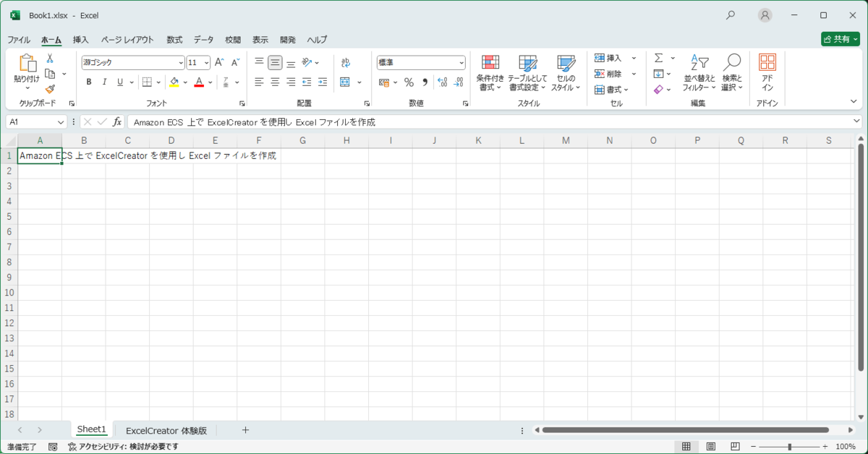This screenshot has width=868, height=454.
Task: Increase indent in cell
Action: [x=323, y=82]
